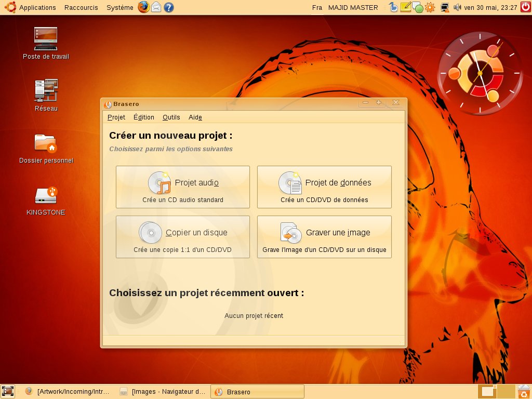532x399 pixels.
Task: Click the 'Créer un nouveau projet :' heading
Action: [x=170, y=136]
